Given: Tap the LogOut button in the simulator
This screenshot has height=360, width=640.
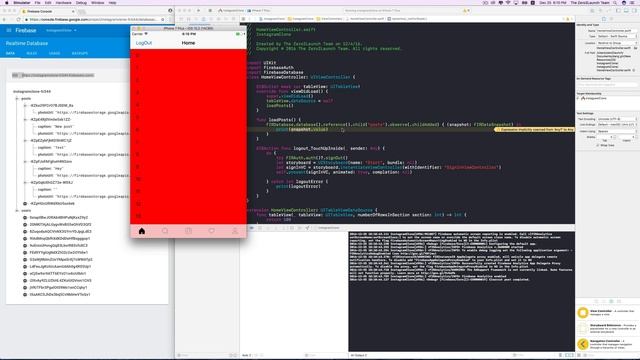Looking at the screenshot, I should tap(144, 43).
